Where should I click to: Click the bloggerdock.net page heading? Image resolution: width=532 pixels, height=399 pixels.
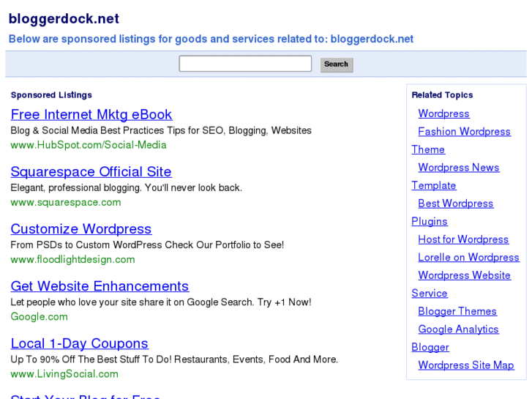(x=64, y=19)
